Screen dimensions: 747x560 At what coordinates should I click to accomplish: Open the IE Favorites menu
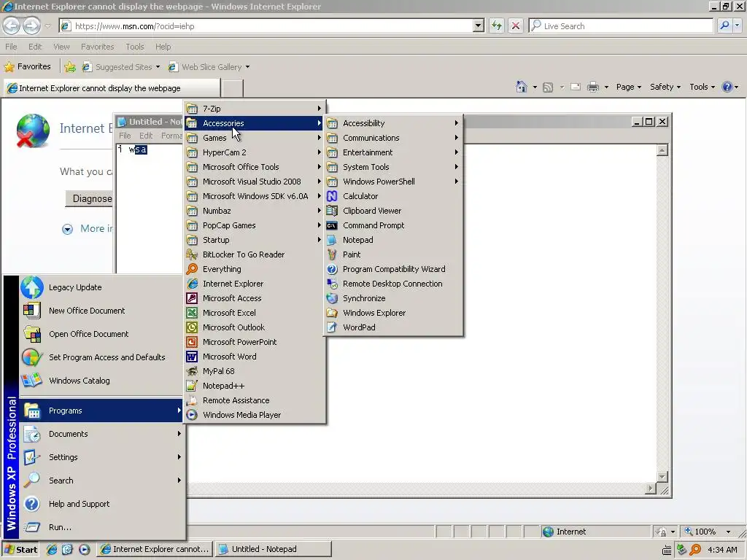[97, 47]
